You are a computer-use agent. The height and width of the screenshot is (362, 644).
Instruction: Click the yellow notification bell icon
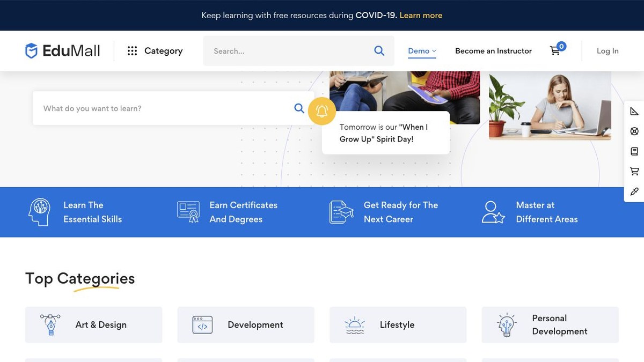click(x=322, y=112)
